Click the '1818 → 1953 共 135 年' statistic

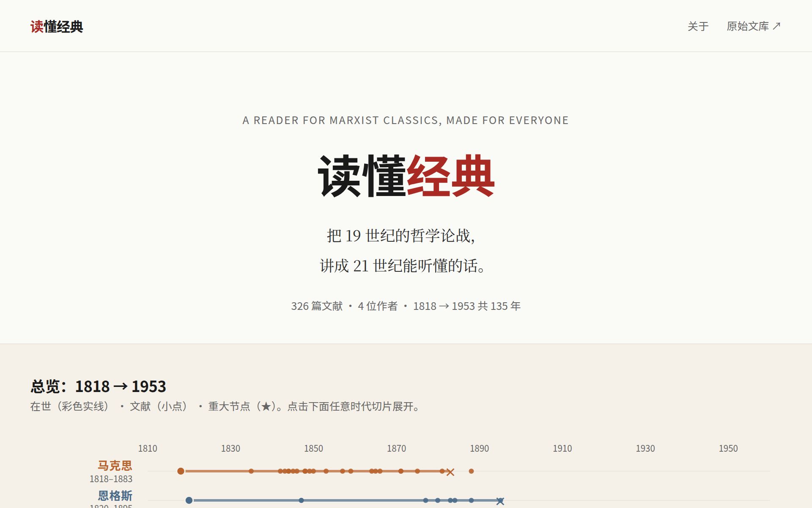(x=467, y=306)
